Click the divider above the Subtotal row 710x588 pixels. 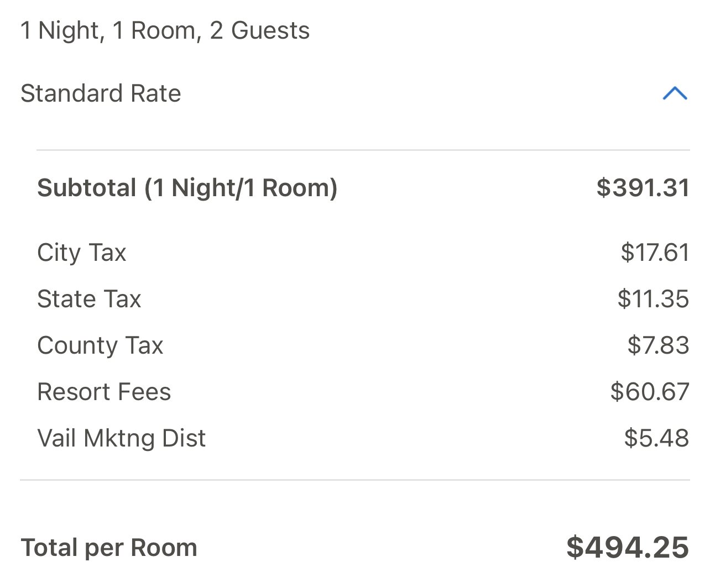click(x=363, y=150)
